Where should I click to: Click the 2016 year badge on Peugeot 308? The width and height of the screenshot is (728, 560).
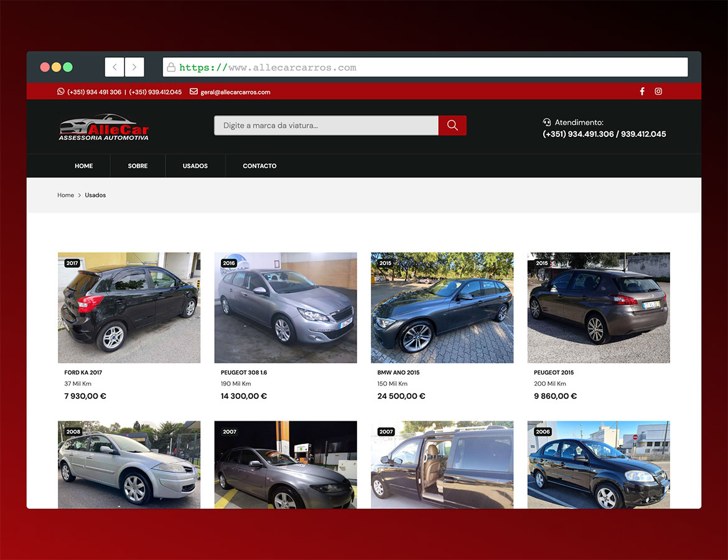[229, 263]
